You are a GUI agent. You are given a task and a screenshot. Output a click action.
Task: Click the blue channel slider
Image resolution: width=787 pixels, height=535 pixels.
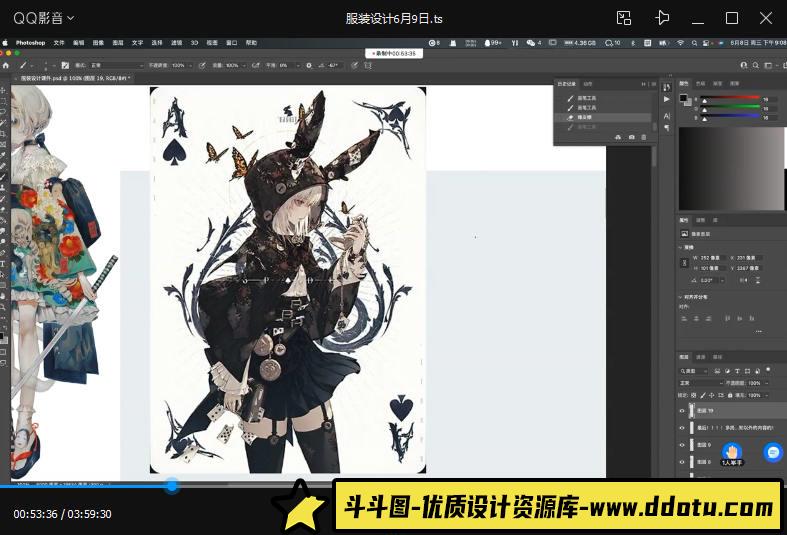click(x=731, y=117)
